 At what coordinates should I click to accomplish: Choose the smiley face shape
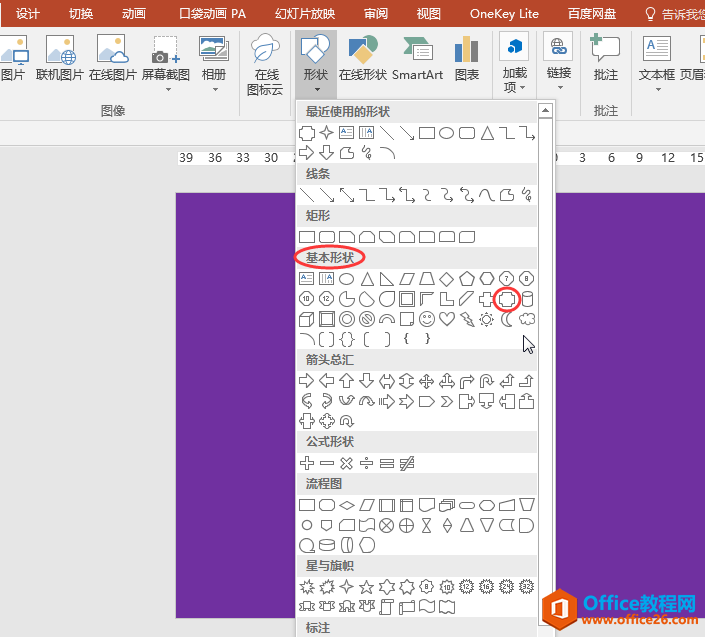click(427, 319)
